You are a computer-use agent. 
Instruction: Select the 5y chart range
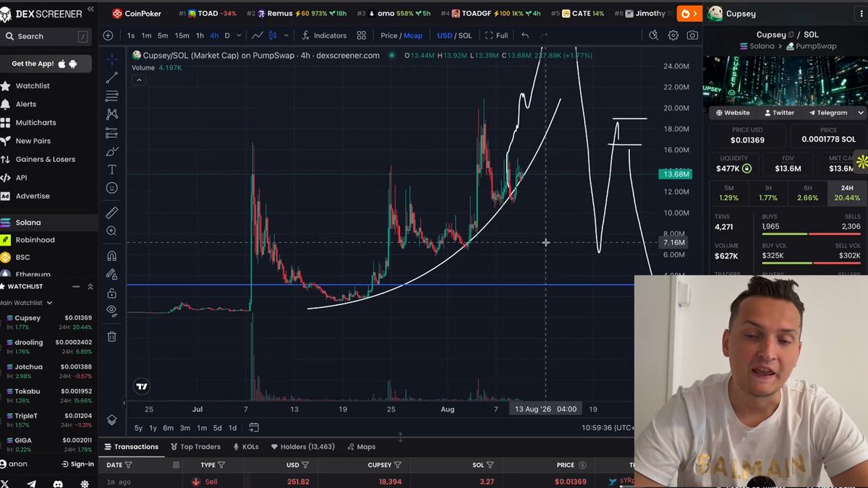point(138,428)
